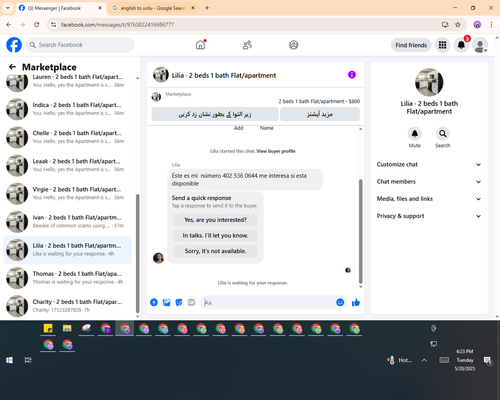500x400 pixels.
Task: Open Windows notification center icon
Action: point(488,360)
